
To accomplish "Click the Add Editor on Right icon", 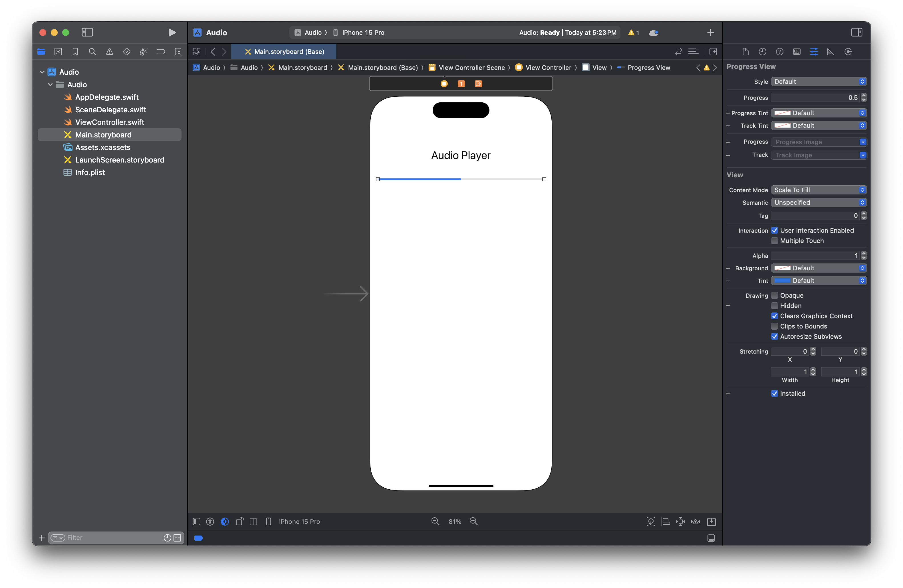I will pyautogui.click(x=713, y=52).
